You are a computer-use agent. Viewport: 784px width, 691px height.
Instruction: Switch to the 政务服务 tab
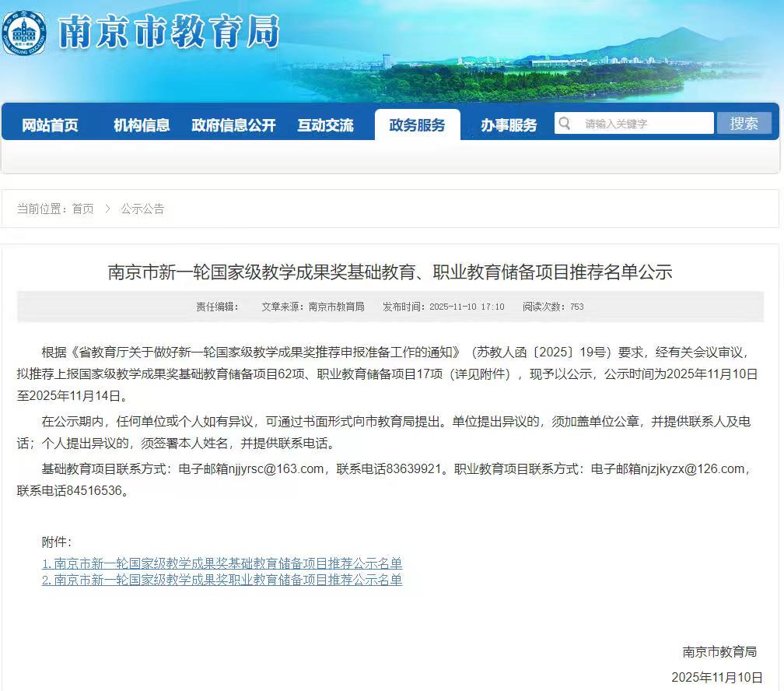pyautogui.click(x=417, y=125)
